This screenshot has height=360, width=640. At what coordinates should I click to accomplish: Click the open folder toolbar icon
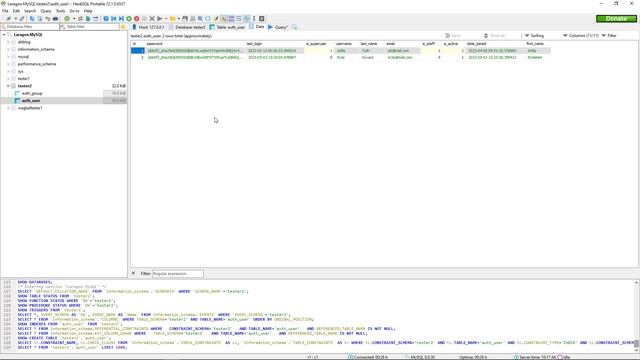click(172, 19)
